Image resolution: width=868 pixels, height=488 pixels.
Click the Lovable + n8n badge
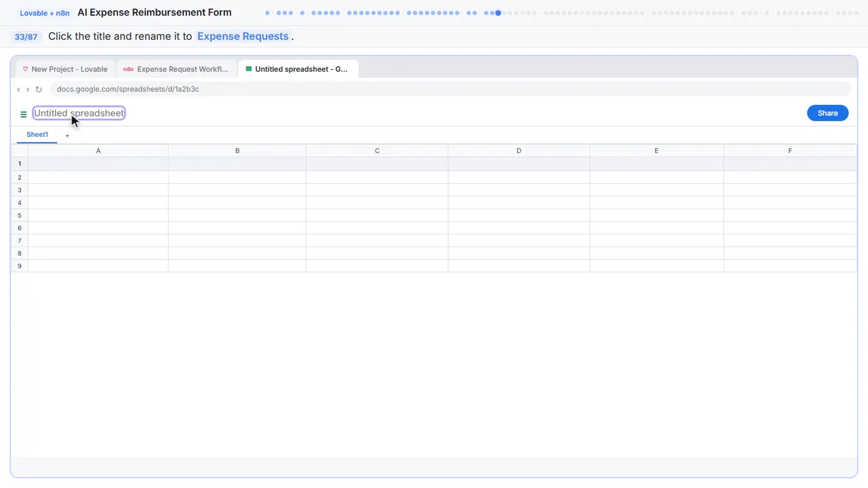[x=45, y=13]
